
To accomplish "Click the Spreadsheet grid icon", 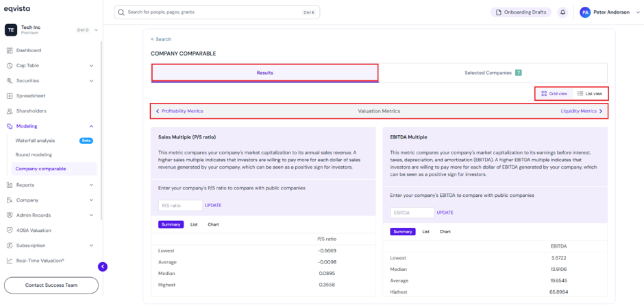I will click(x=10, y=96).
